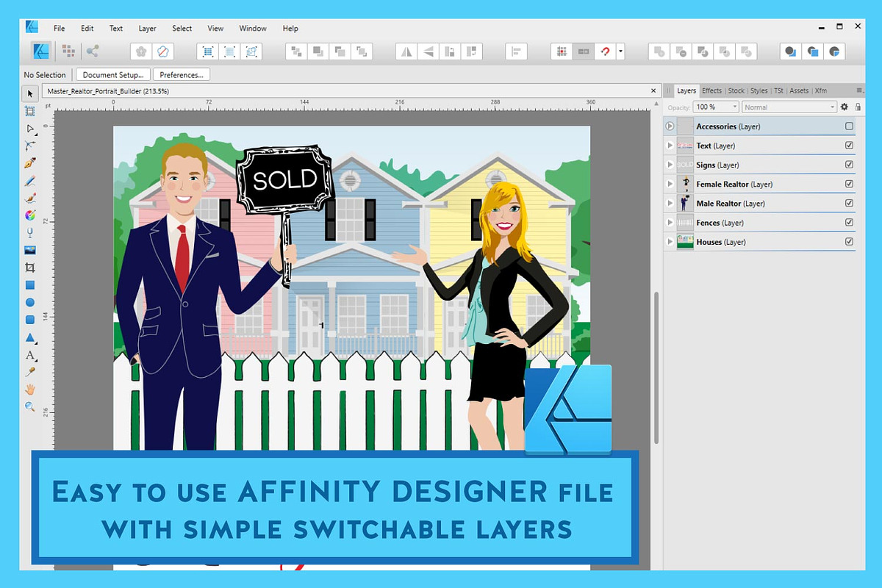Select the Pencil tool

point(30,181)
